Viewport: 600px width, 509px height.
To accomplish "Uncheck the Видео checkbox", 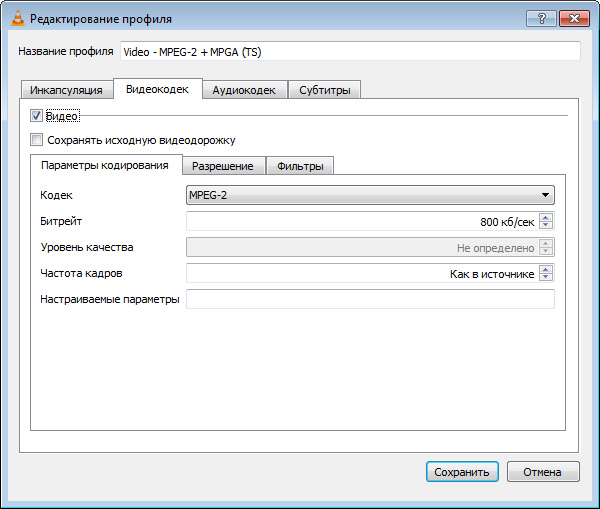I will 38,116.
